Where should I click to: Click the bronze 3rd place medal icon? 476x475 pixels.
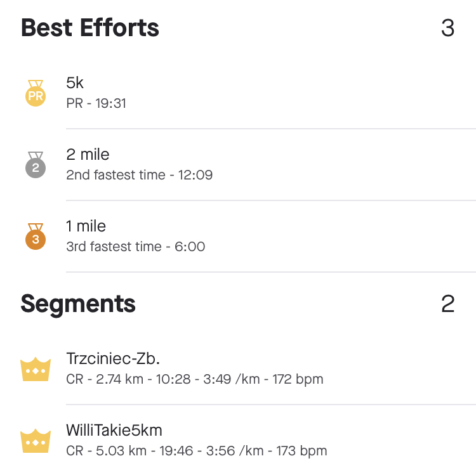click(x=36, y=236)
